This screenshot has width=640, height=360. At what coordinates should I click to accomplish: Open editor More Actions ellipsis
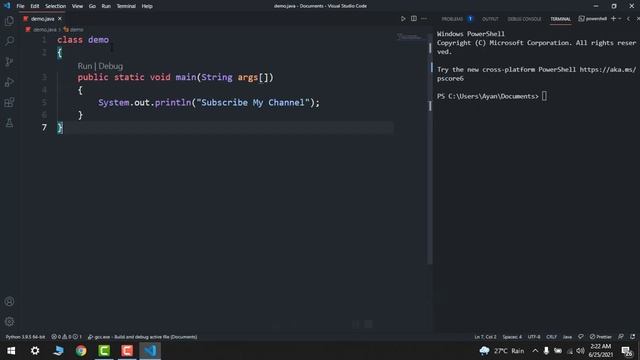[424, 19]
